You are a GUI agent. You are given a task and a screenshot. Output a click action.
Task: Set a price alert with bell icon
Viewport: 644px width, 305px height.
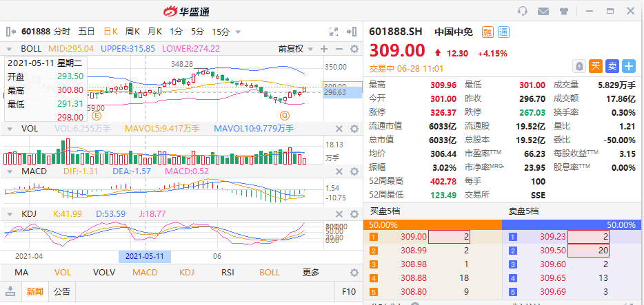click(x=578, y=66)
